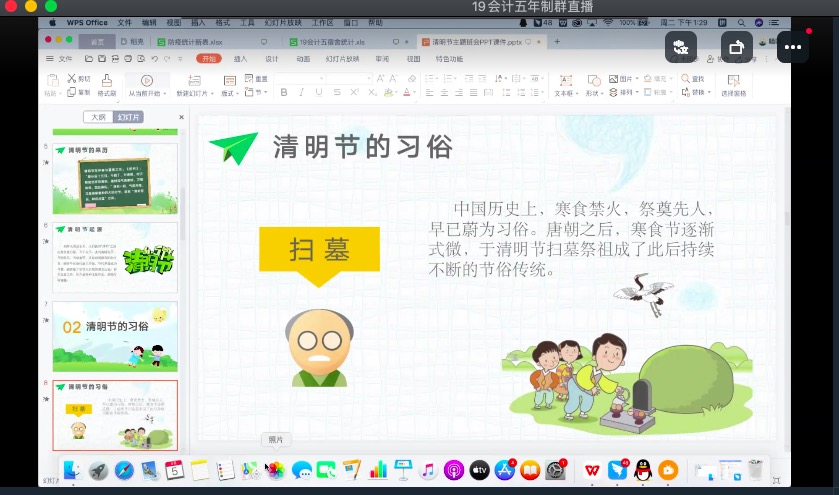This screenshot has width=839, height=495.
Task: Click the Bold formatting icon
Action: [x=284, y=93]
